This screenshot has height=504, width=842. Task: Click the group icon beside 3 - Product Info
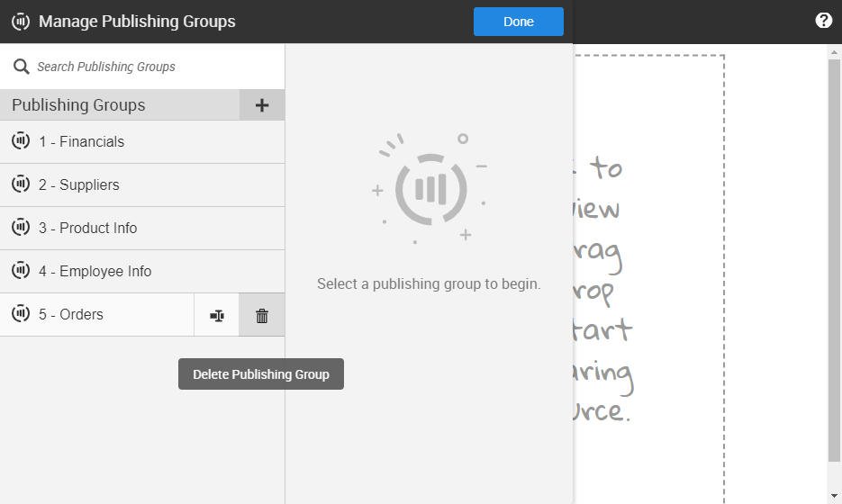click(21, 228)
